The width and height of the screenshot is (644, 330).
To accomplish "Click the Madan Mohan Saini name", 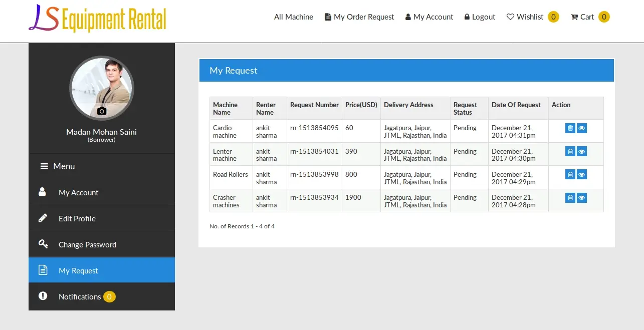I will [101, 132].
